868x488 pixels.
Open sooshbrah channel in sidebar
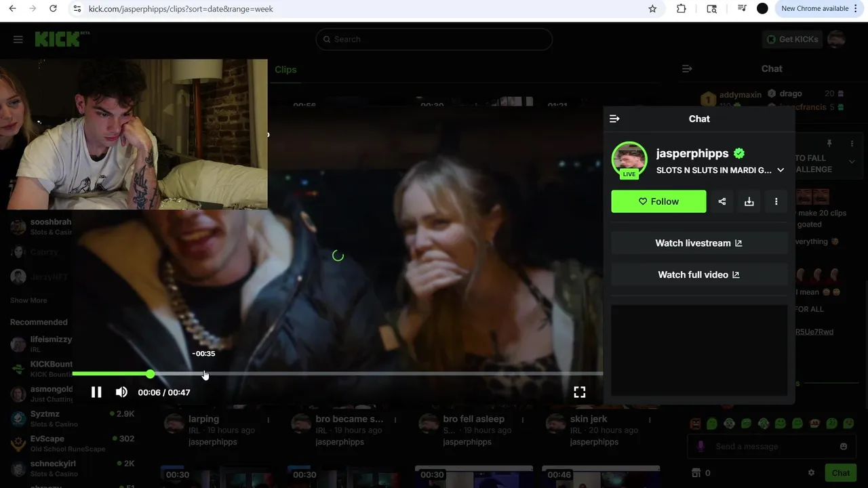point(41,226)
